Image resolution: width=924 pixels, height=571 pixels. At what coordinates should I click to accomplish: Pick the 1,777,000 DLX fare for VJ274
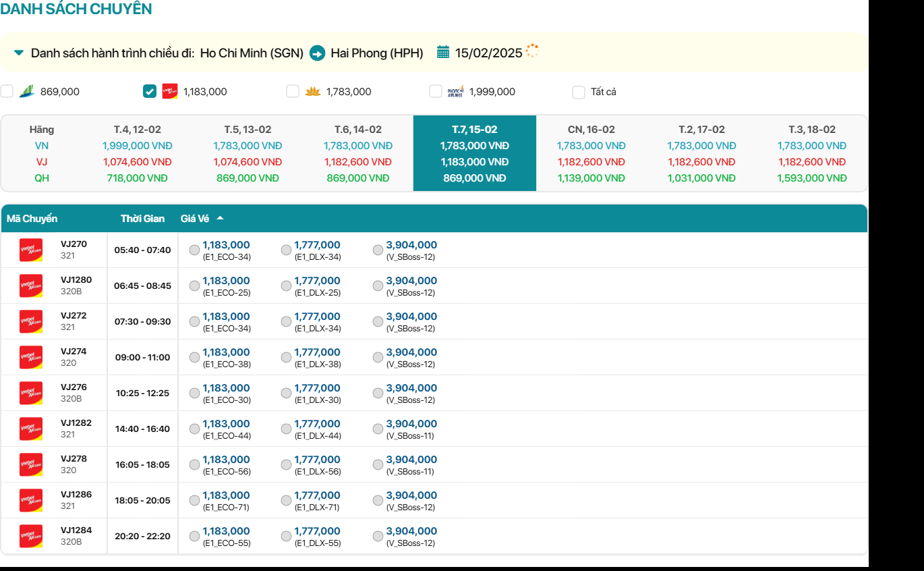(x=287, y=358)
